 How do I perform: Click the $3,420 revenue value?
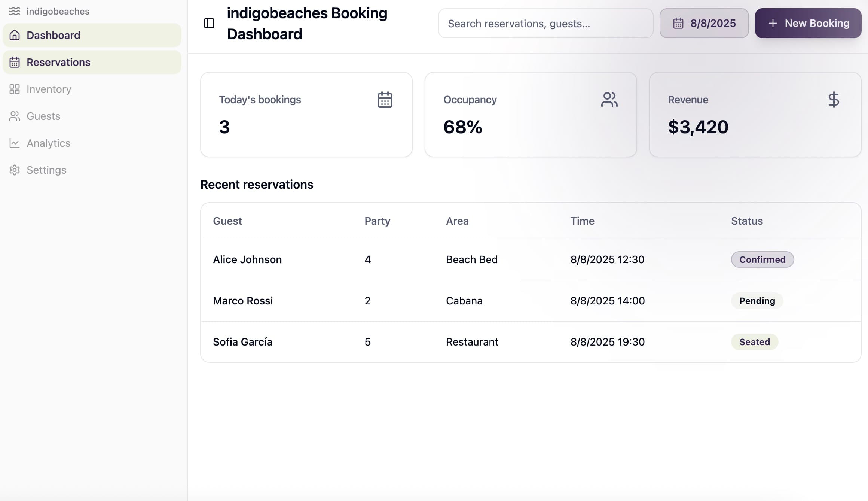[698, 127]
